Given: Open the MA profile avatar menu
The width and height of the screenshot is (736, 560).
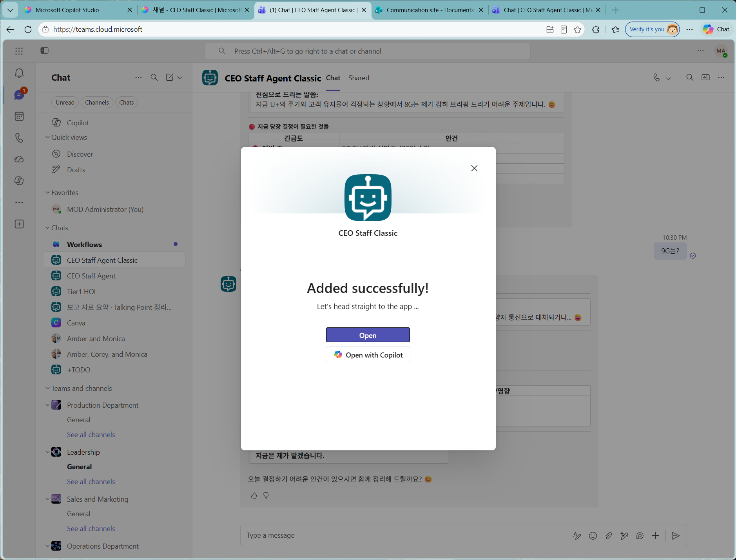Looking at the screenshot, I should [721, 51].
